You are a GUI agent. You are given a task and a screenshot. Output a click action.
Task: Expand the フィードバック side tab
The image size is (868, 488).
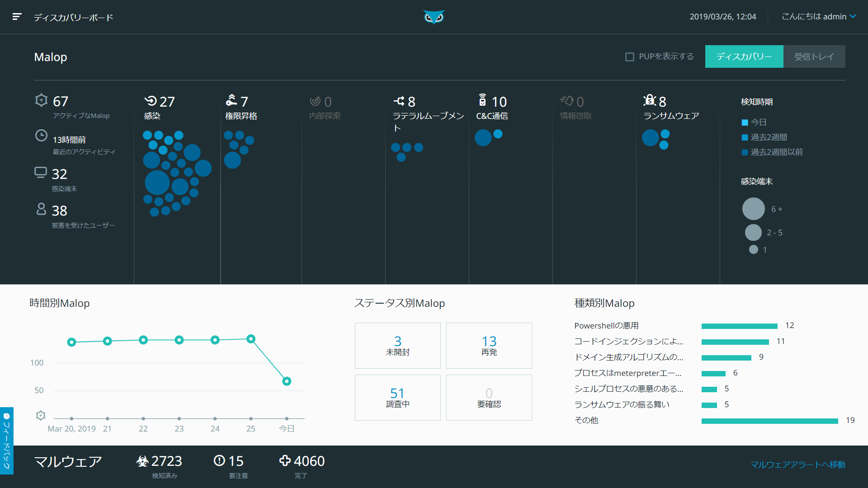(x=6, y=441)
